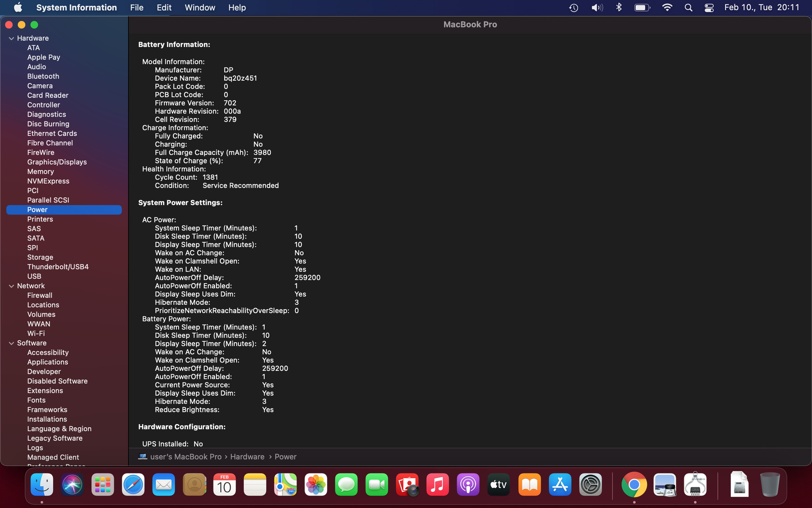Collapse the Software section in sidebar
Viewport: 812px width, 508px height.
[x=12, y=343]
